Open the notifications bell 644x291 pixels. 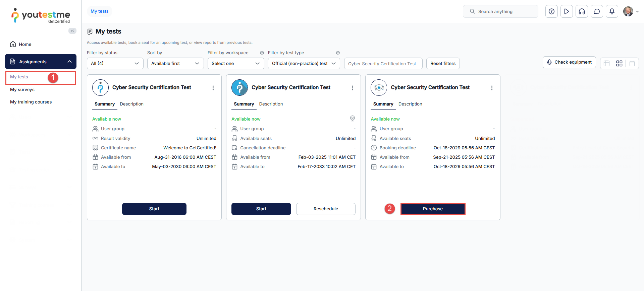612,11
